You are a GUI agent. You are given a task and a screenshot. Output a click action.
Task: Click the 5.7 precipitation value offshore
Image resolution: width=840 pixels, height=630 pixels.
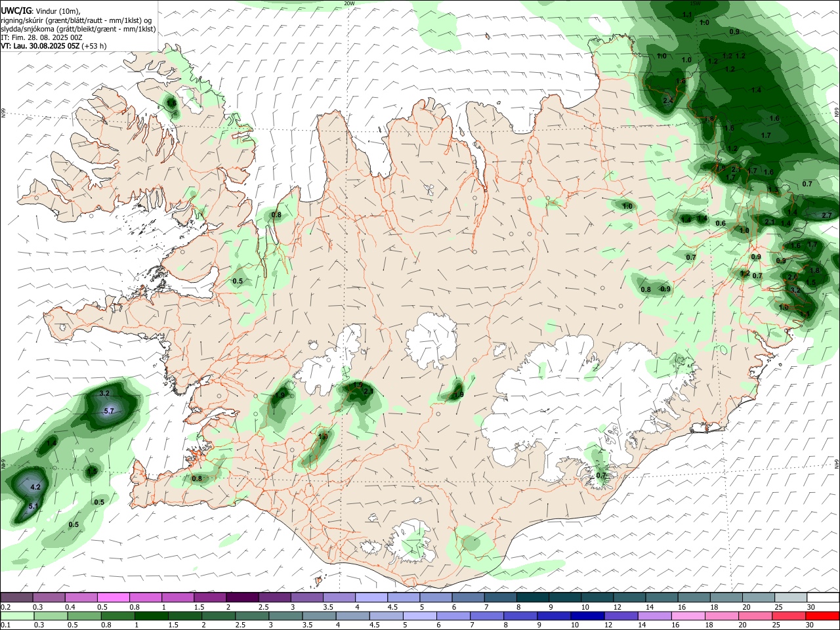tap(109, 411)
